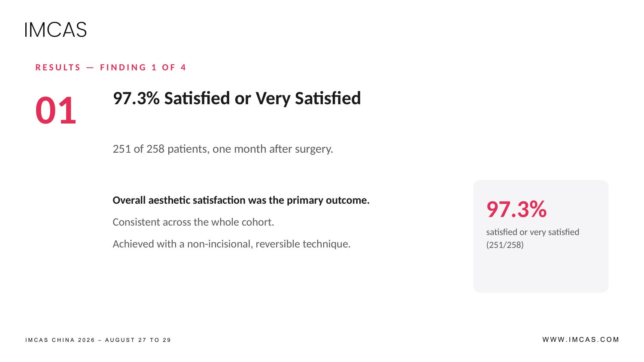Select the IMCAS CHINA 2026 footer text
The height and width of the screenshot is (362, 644).
click(x=60, y=340)
